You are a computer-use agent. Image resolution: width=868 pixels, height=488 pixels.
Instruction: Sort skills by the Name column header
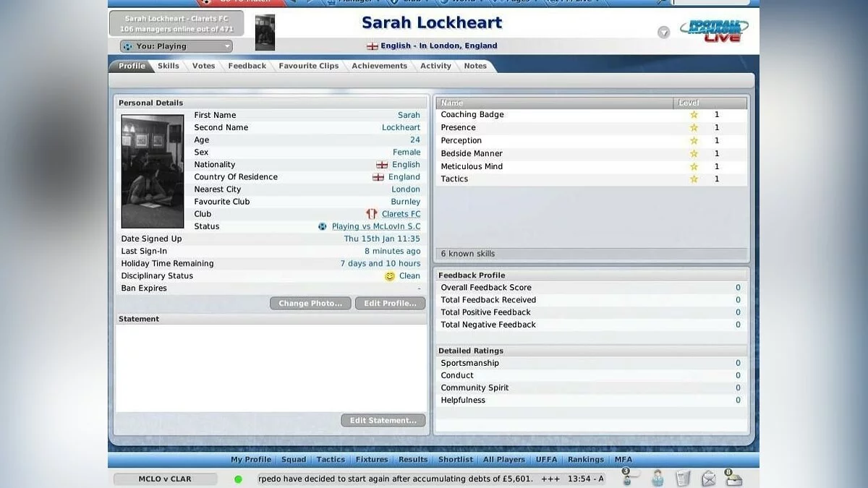pos(555,103)
